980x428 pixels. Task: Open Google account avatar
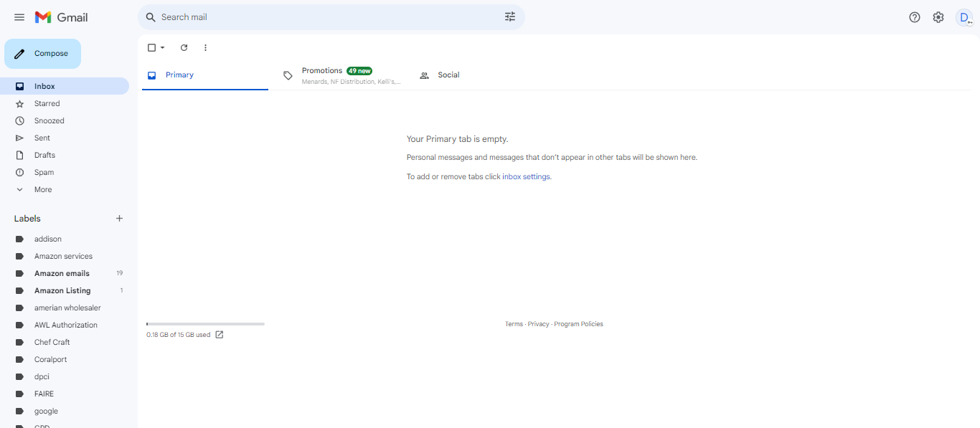pyautogui.click(x=965, y=17)
